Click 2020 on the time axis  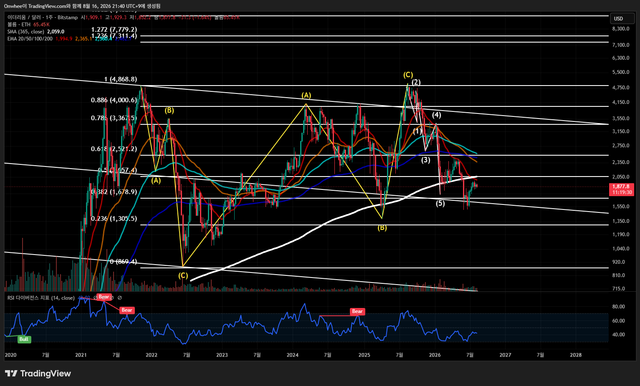tap(10, 355)
